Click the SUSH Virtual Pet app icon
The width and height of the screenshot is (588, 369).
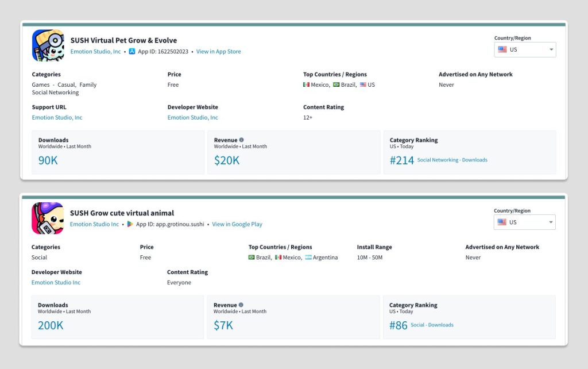point(48,45)
